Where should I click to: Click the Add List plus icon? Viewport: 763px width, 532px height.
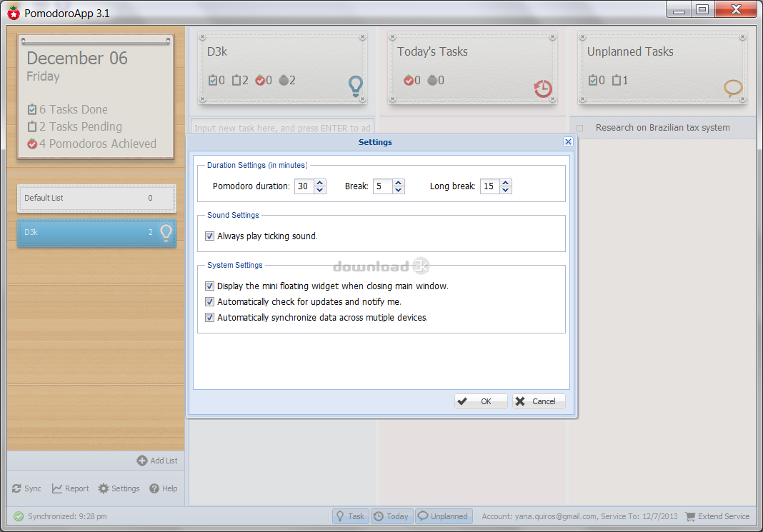click(142, 461)
